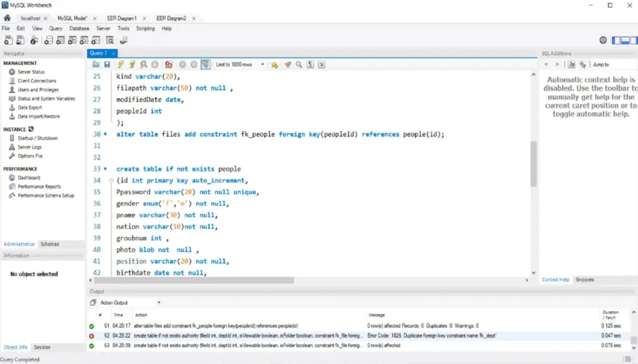638x364 pixels.
Task: Copy icon beside Action Output
Action: [93, 303]
